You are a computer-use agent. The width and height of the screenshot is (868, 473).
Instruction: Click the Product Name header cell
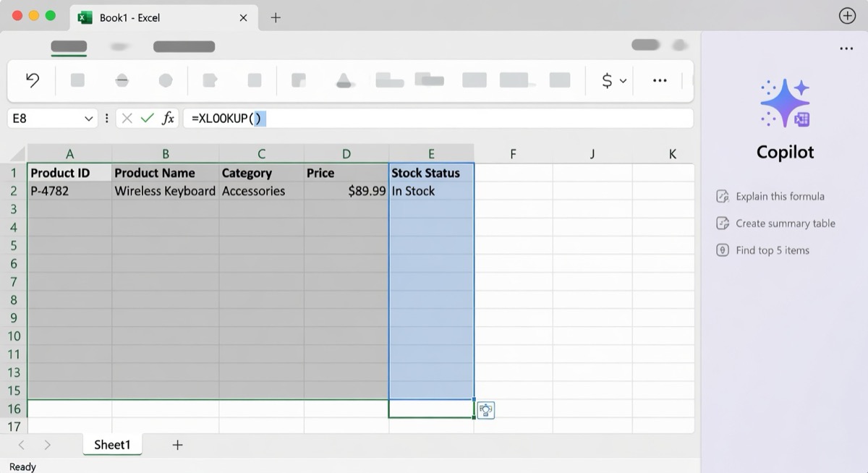pyautogui.click(x=166, y=173)
